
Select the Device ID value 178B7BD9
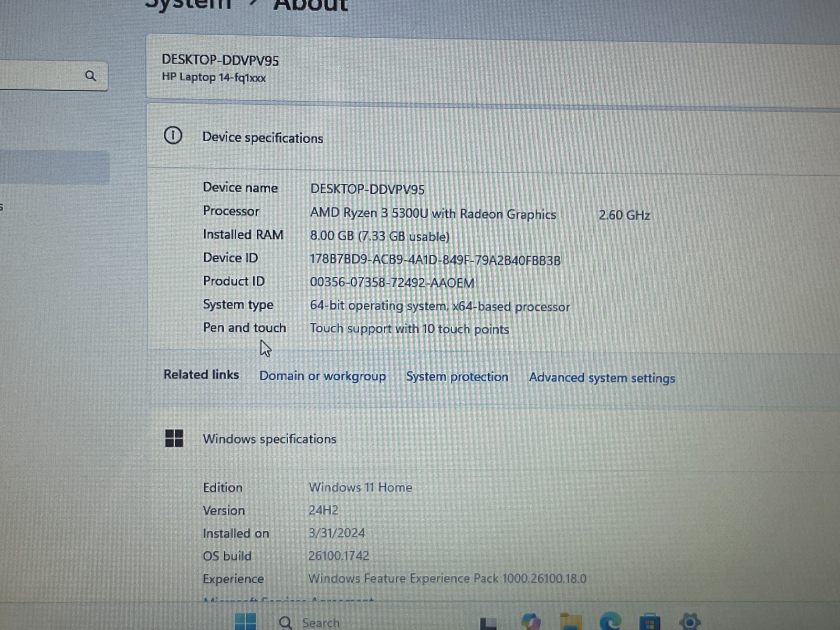pyautogui.click(x=435, y=260)
